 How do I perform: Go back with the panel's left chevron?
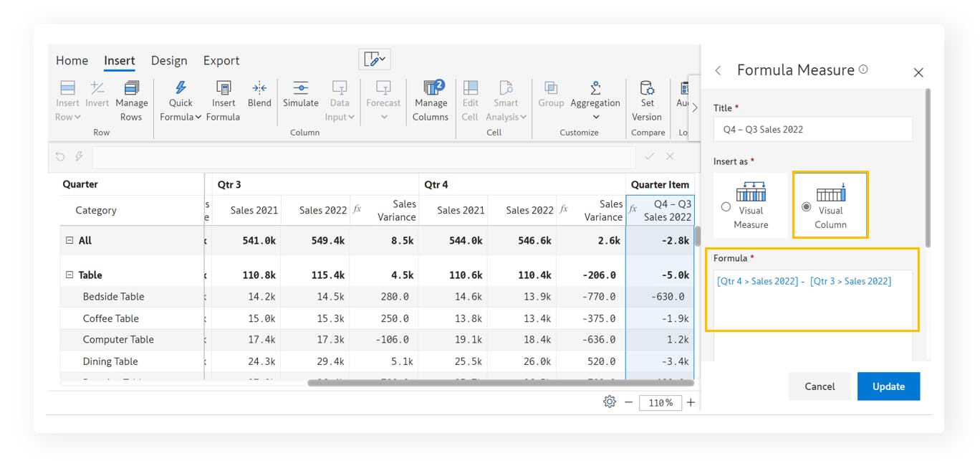pyautogui.click(x=719, y=70)
